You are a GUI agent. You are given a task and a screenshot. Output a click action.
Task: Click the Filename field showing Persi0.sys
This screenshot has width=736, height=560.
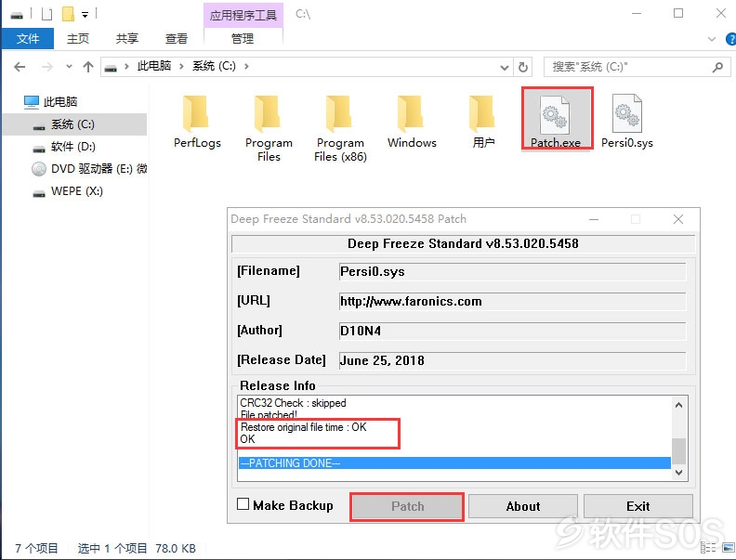[x=512, y=271]
